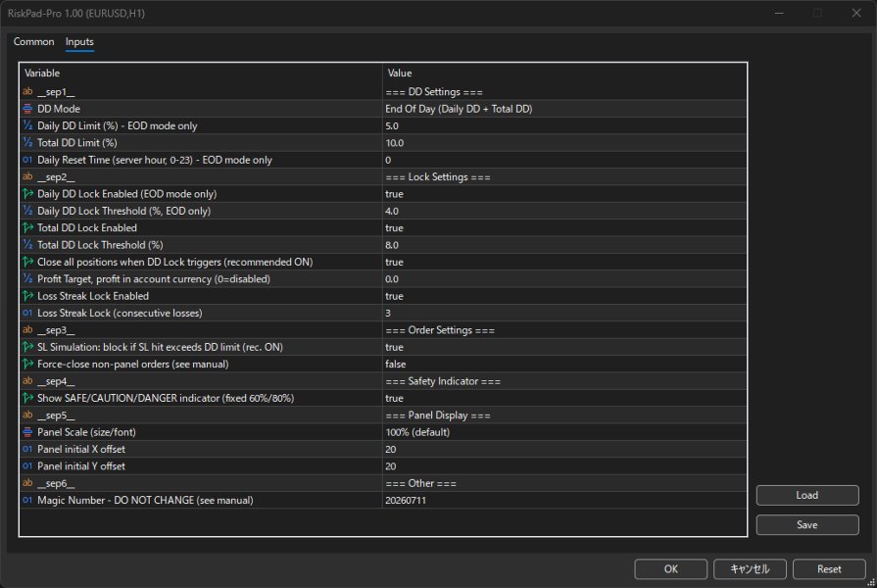The image size is (877, 588).
Task: Edit the Panel initial X offset value 20
Action: click(x=564, y=449)
